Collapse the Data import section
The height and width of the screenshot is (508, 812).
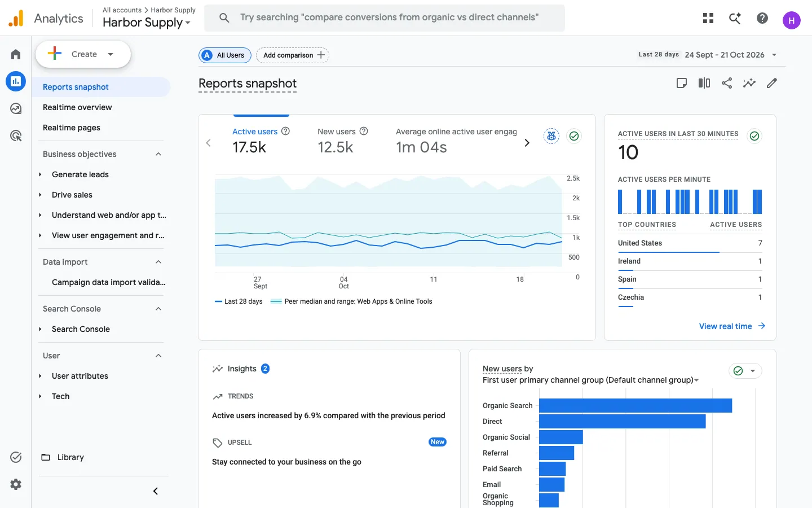tap(158, 262)
